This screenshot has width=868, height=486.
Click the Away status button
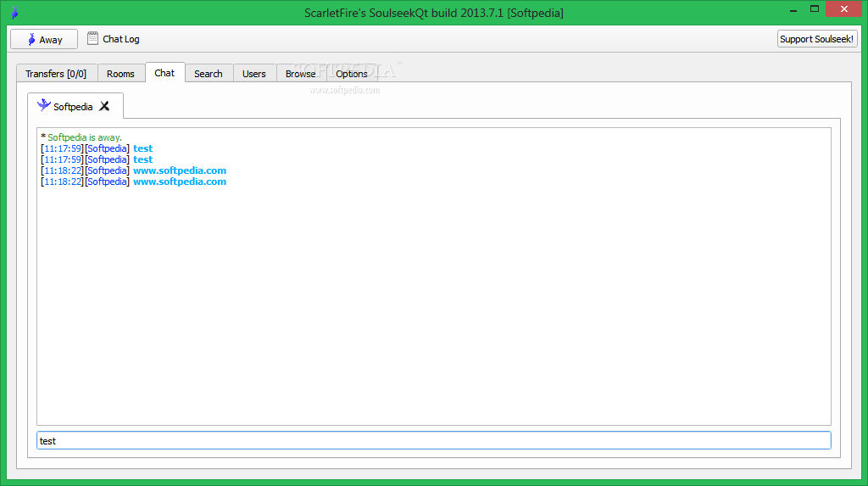(44, 39)
